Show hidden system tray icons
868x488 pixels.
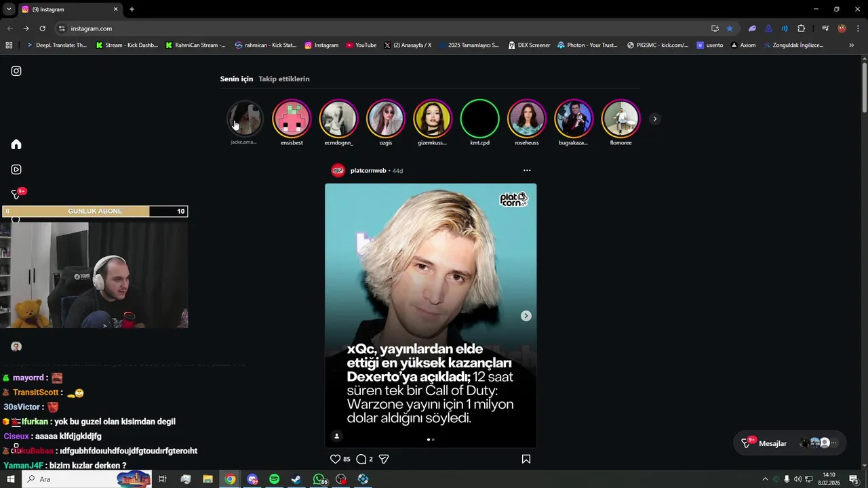[765, 479]
